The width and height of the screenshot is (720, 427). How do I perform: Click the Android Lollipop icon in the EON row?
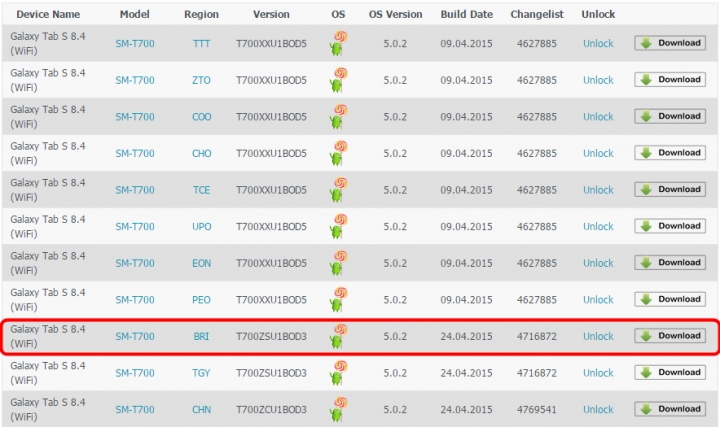pos(338,263)
